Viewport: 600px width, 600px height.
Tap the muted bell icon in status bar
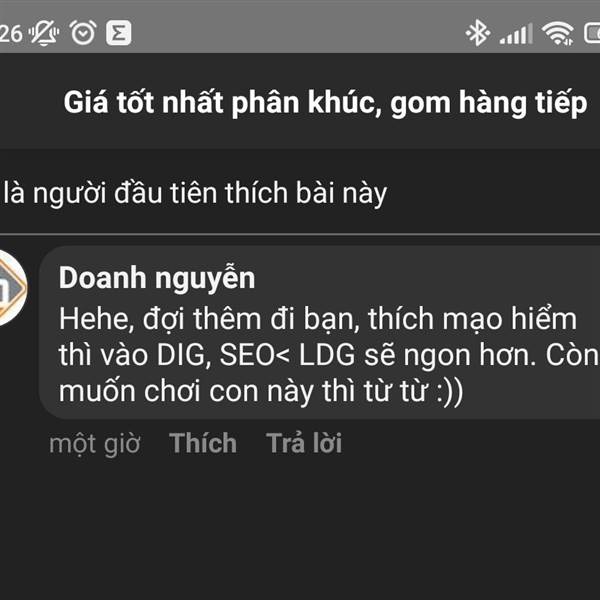(44, 33)
